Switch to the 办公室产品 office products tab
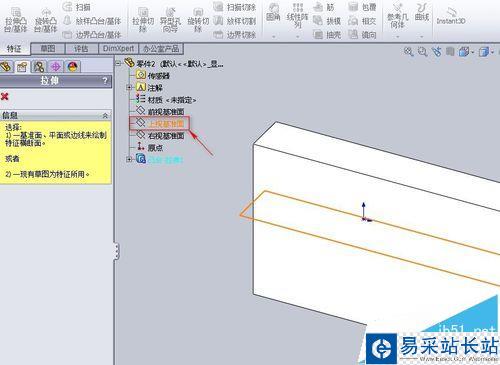This screenshot has height=365, width=500. pos(161,49)
